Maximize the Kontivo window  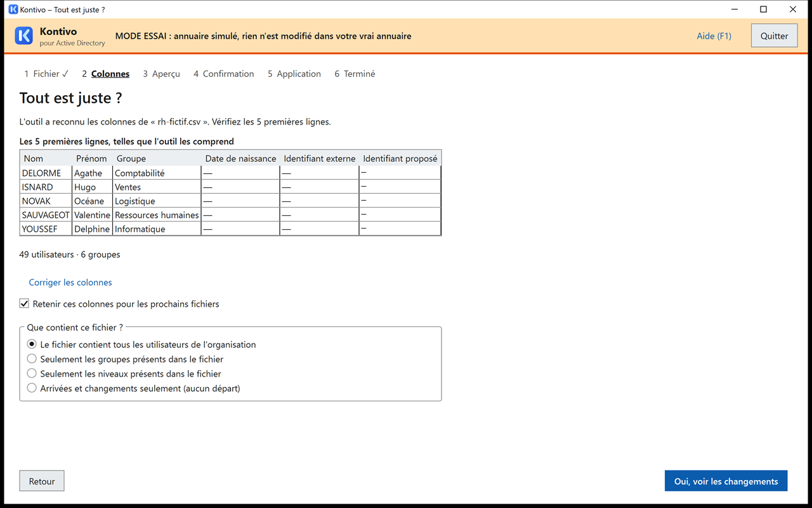[764, 10]
